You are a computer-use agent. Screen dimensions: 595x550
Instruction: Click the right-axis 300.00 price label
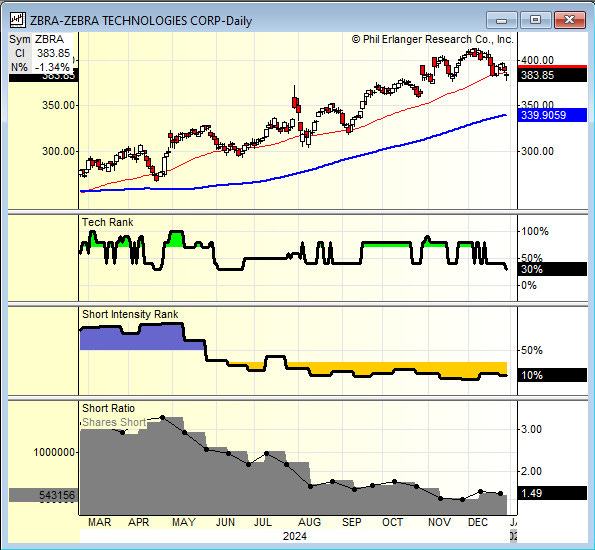coord(537,151)
